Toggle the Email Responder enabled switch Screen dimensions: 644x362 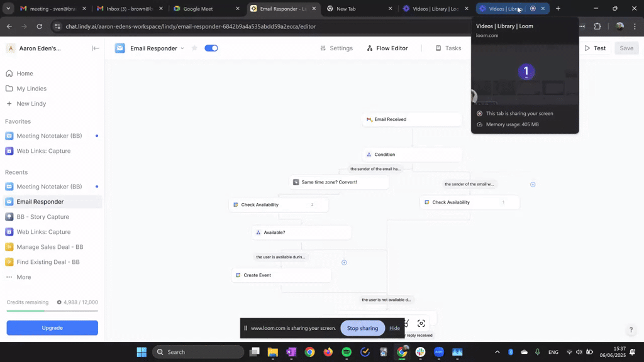tap(211, 48)
